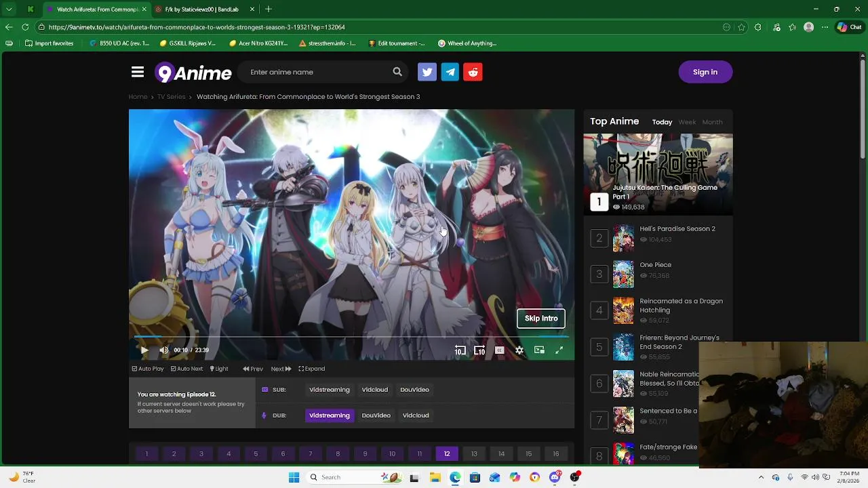Toggle the Auto Play checkbox
The width and height of the screenshot is (868, 488).
click(x=148, y=369)
